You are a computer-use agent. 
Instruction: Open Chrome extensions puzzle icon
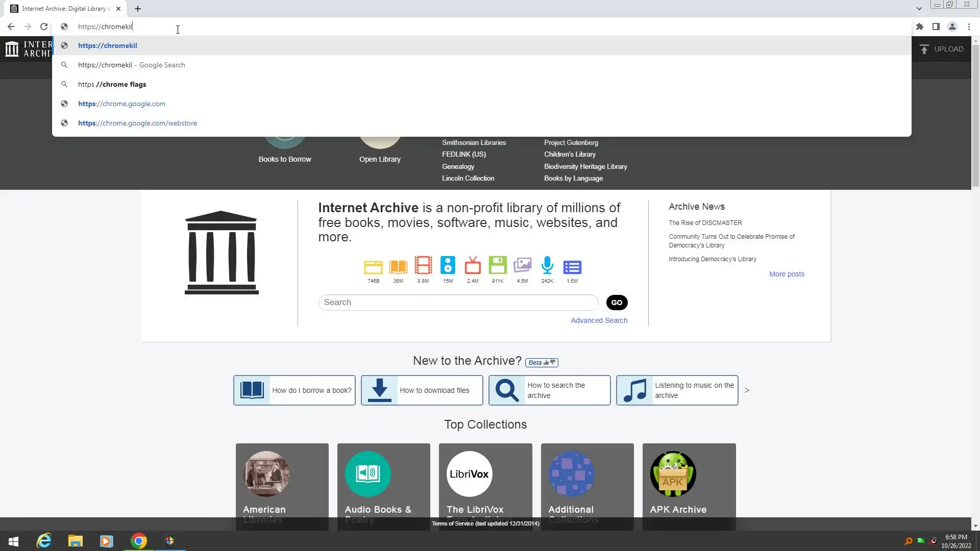(x=920, y=27)
